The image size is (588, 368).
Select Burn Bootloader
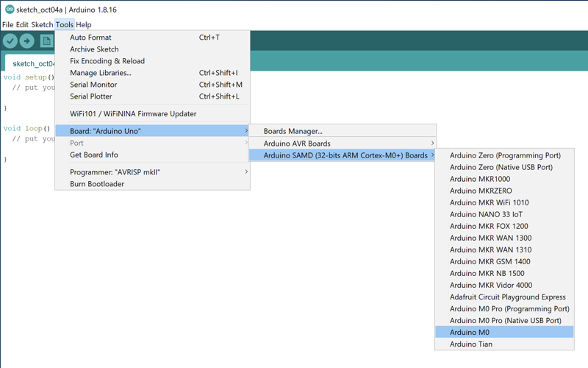pyautogui.click(x=152, y=184)
